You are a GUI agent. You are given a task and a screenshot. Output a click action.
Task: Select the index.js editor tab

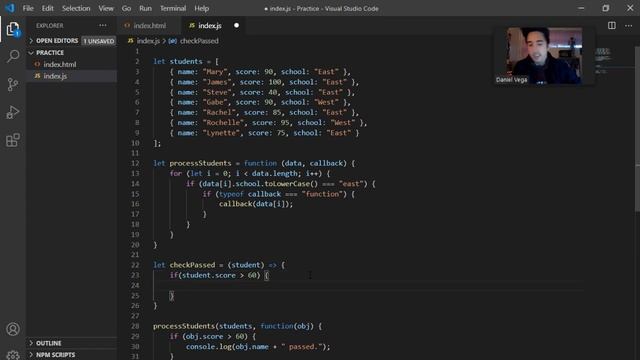[212, 25]
